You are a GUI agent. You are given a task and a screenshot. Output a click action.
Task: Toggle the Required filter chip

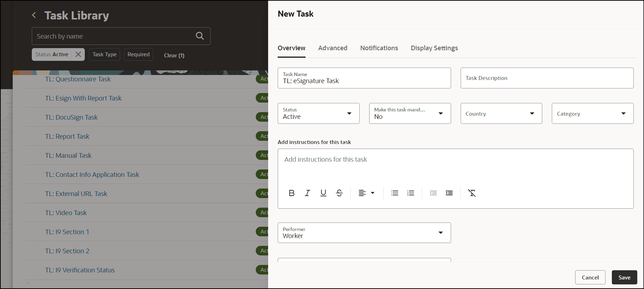point(138,54)
